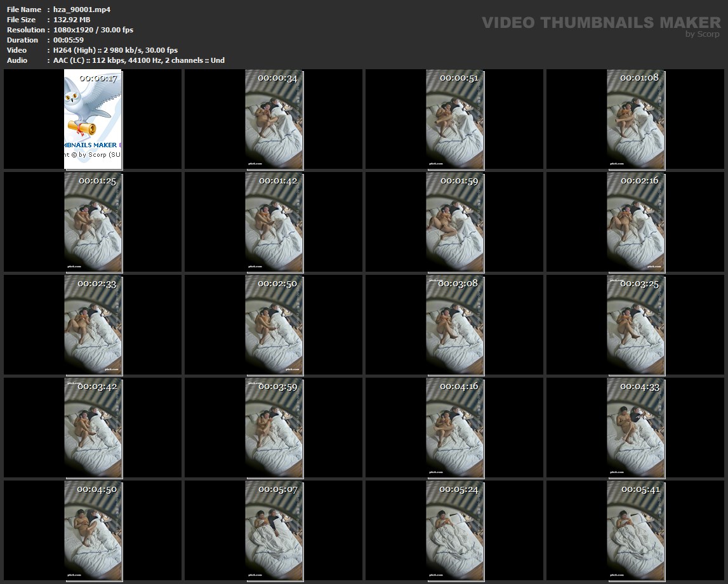
Task: Select the thumbnail stamped 00:00:51
Action: (454, 119)
